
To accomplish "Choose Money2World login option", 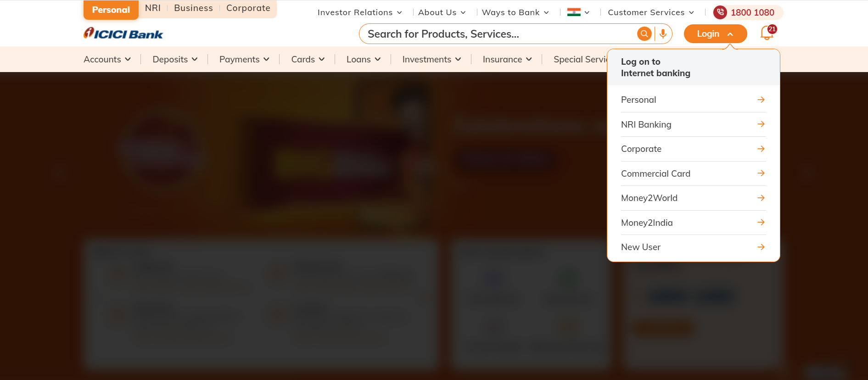I will coord(693,198).
